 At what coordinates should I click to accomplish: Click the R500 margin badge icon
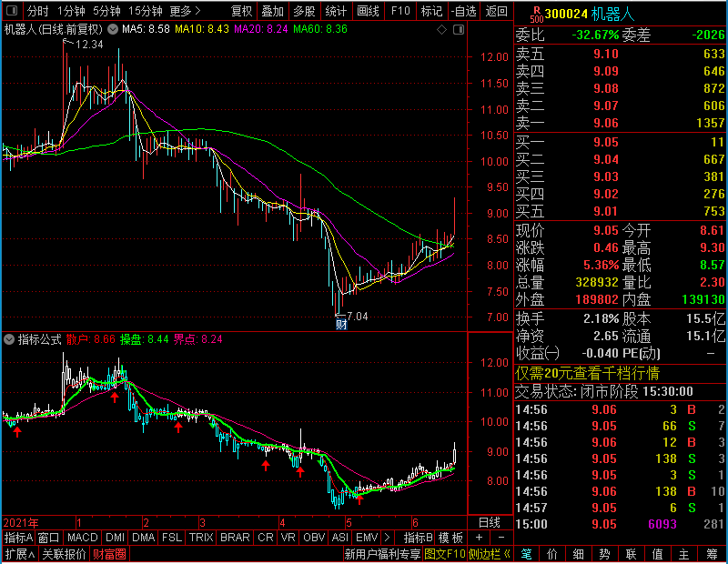536,14
